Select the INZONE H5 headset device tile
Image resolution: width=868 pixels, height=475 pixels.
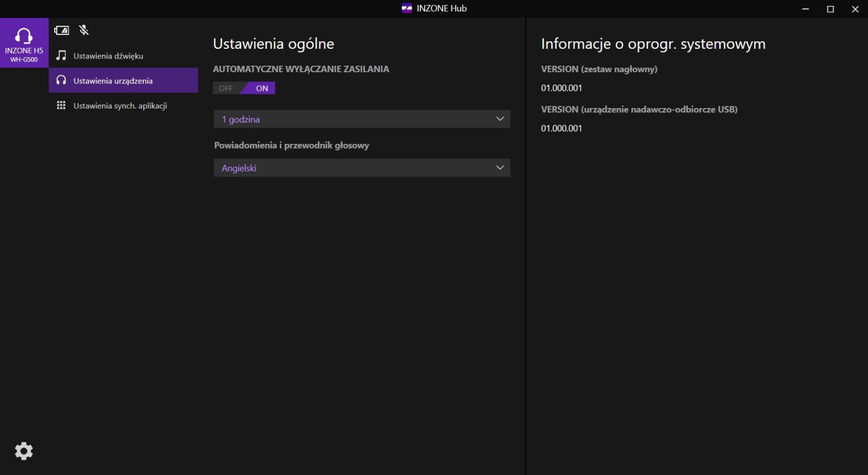(24, 43)
